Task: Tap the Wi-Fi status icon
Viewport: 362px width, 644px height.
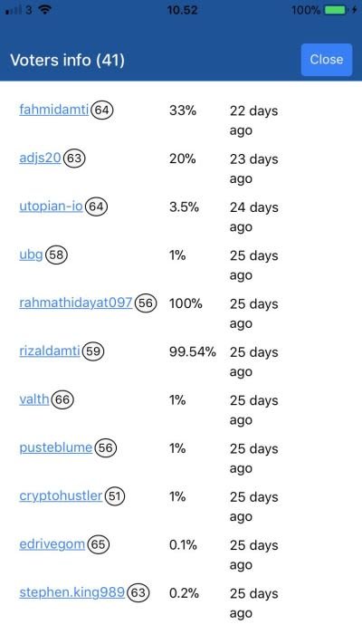Action: point(44,9)
